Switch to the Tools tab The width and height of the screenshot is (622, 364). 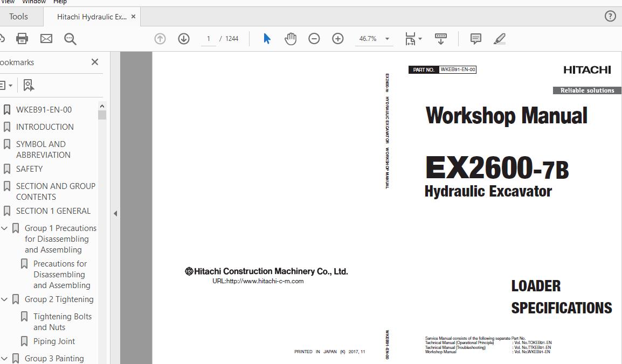click(x=18, y=17)
